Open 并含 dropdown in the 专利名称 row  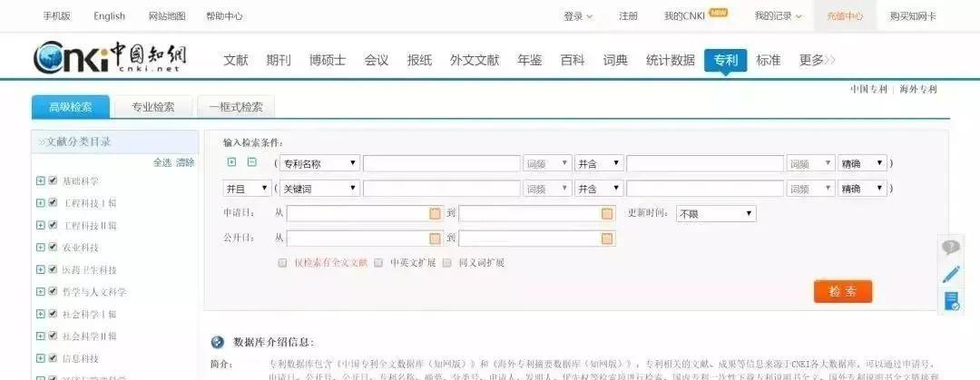(x=599, y=164)
